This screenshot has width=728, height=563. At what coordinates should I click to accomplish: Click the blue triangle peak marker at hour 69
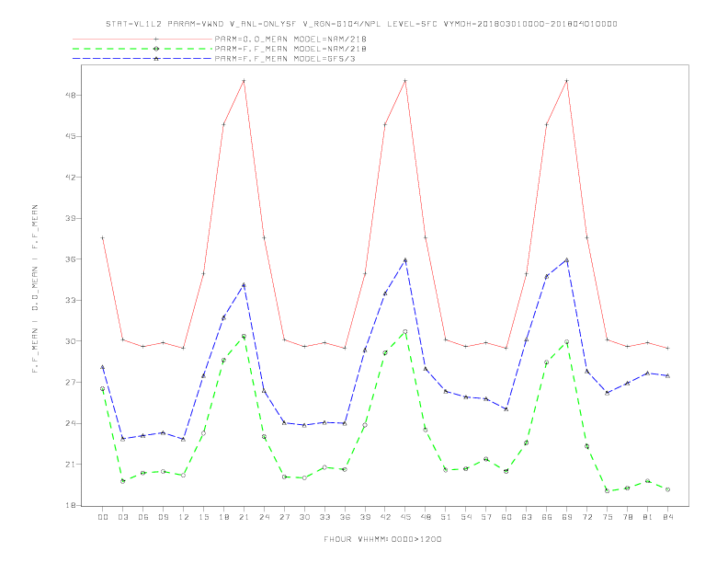[x=567, y=259]
